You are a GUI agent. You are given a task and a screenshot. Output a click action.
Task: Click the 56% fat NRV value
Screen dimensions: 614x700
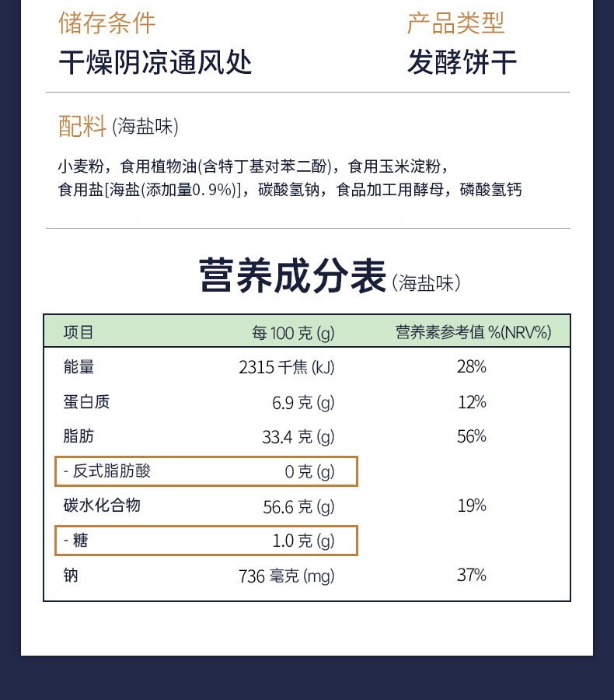tap(472, 436)
